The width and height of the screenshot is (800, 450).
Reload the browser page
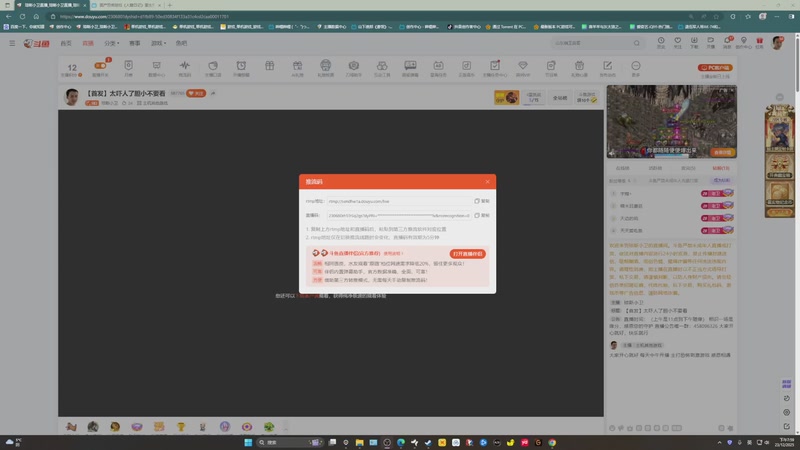(22, 16)
